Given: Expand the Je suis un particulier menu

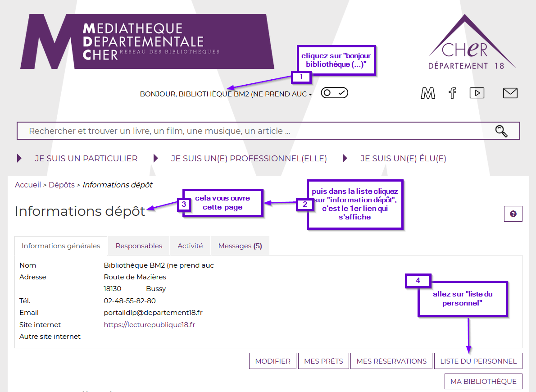Looking at the screenshot, I should [86, 159].
